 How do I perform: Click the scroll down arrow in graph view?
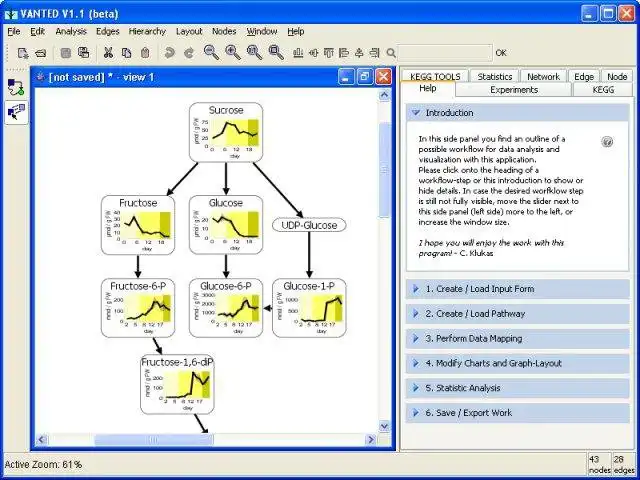[x=384, y=427]
